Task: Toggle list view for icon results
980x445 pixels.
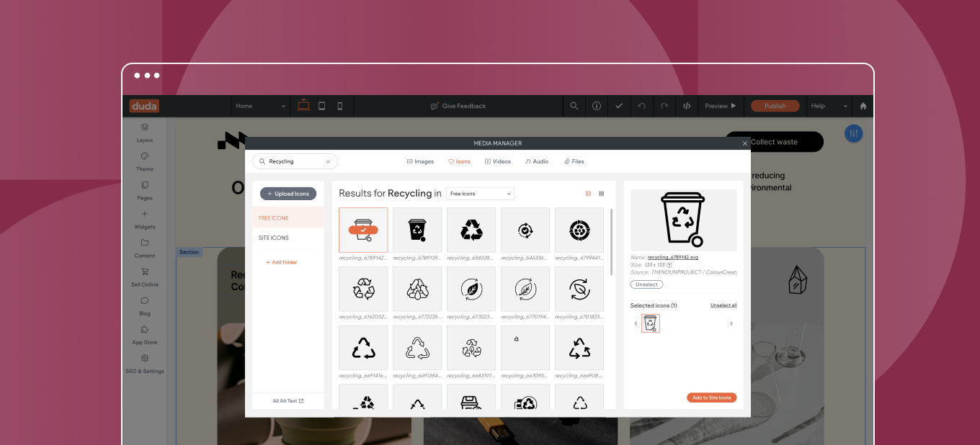Action: [600, 194]
